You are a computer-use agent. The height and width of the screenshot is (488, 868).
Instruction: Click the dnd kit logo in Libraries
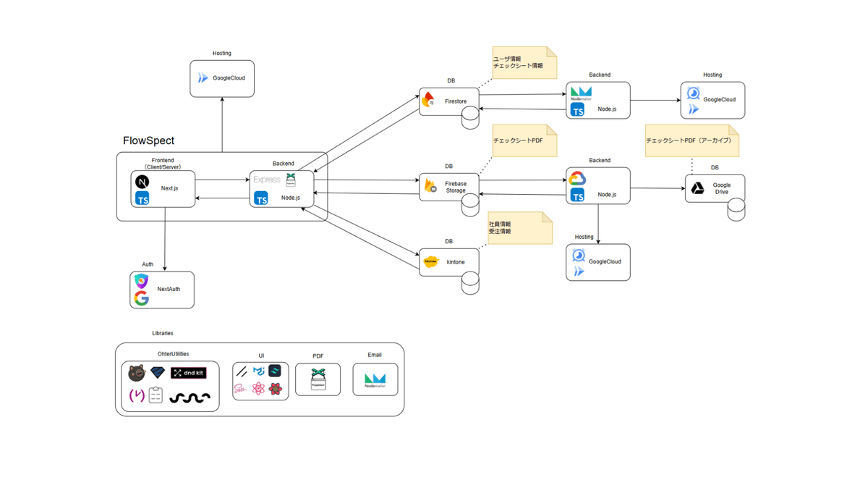[x=189, y=373]
